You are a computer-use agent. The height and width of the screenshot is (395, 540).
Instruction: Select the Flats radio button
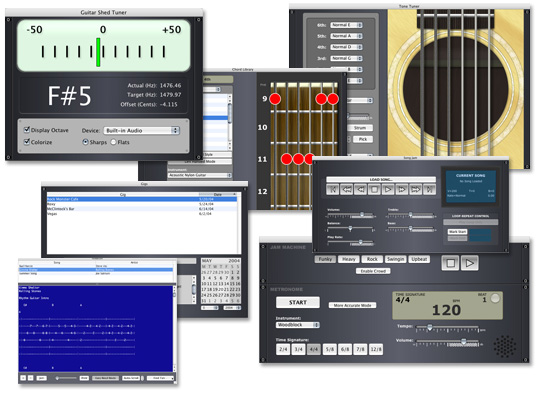113,142
